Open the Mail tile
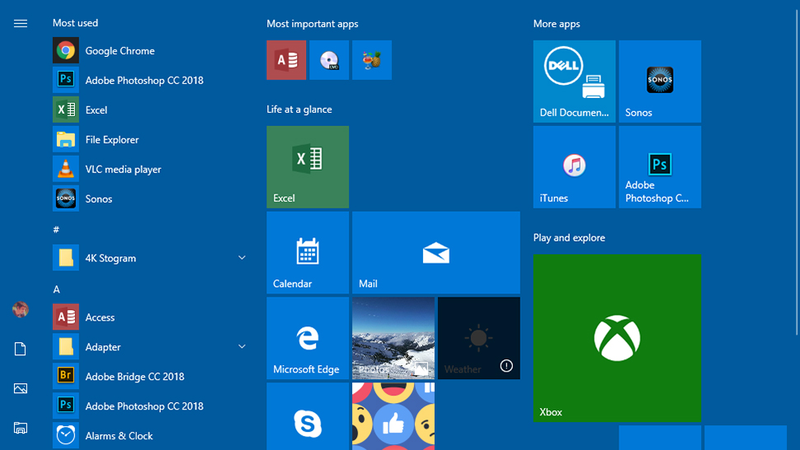The width and height of the screenshot is (800, 450). click(436, 253)
